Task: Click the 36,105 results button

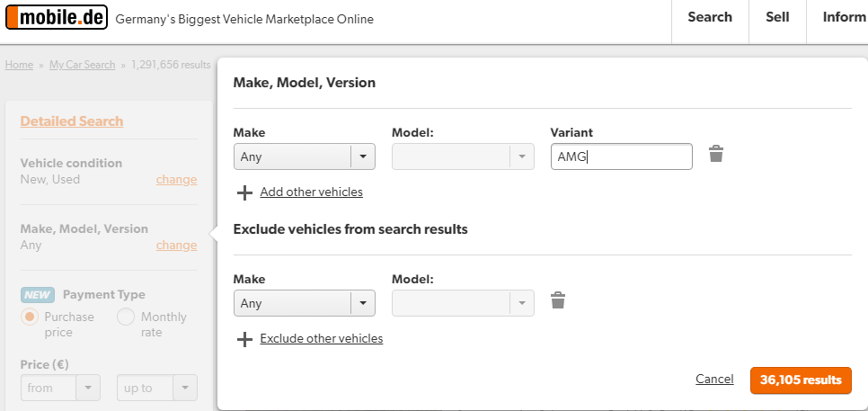Action: coord(800,380)
